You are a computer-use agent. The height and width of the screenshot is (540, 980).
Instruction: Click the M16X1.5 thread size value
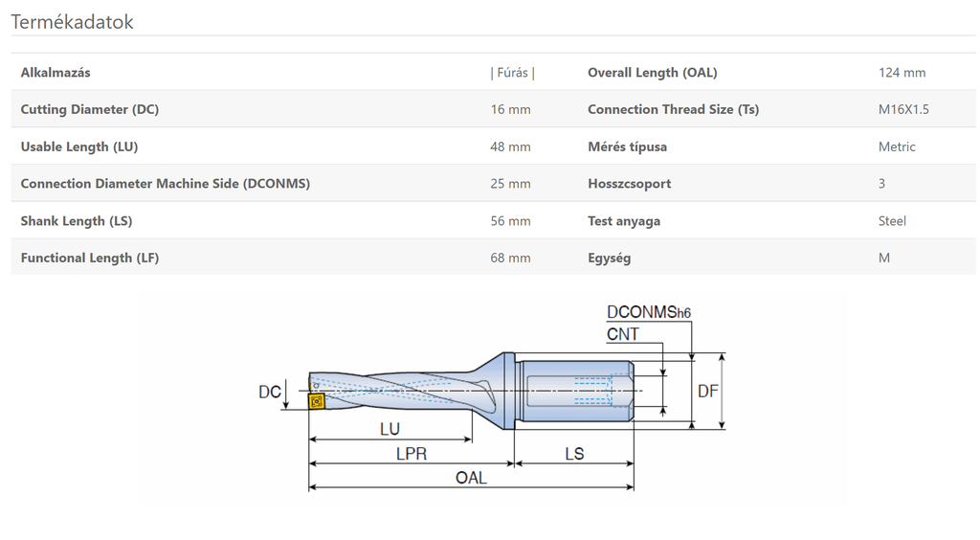click(903, 109)
